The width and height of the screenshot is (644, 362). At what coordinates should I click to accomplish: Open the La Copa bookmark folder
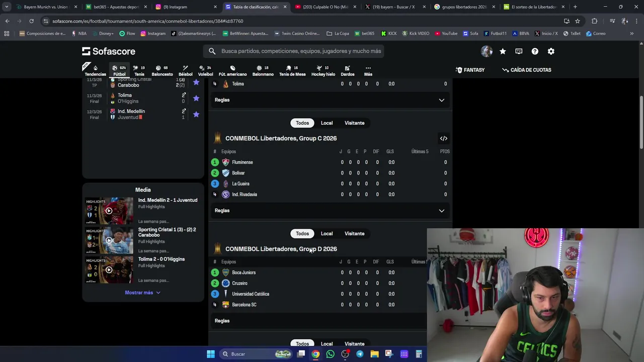[338, 34]
